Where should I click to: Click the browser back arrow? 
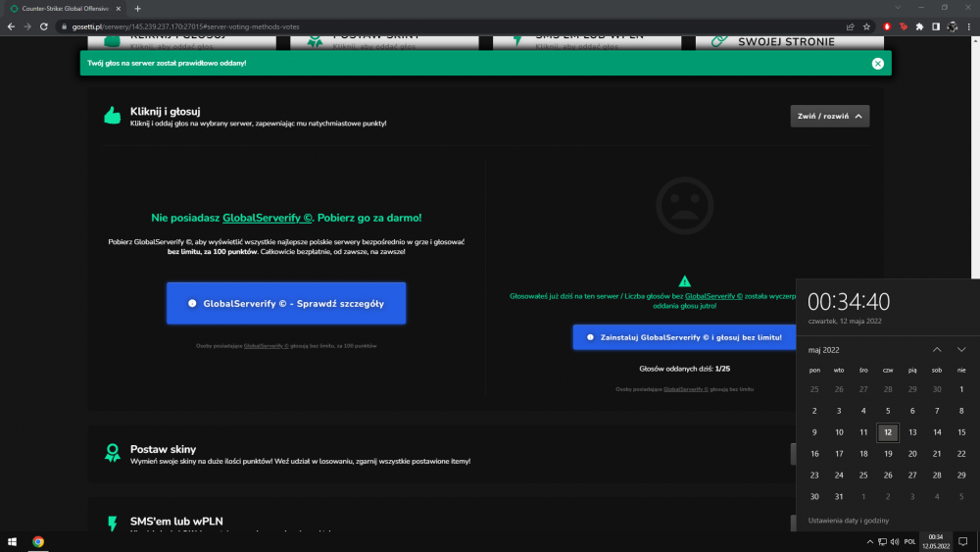11,26
